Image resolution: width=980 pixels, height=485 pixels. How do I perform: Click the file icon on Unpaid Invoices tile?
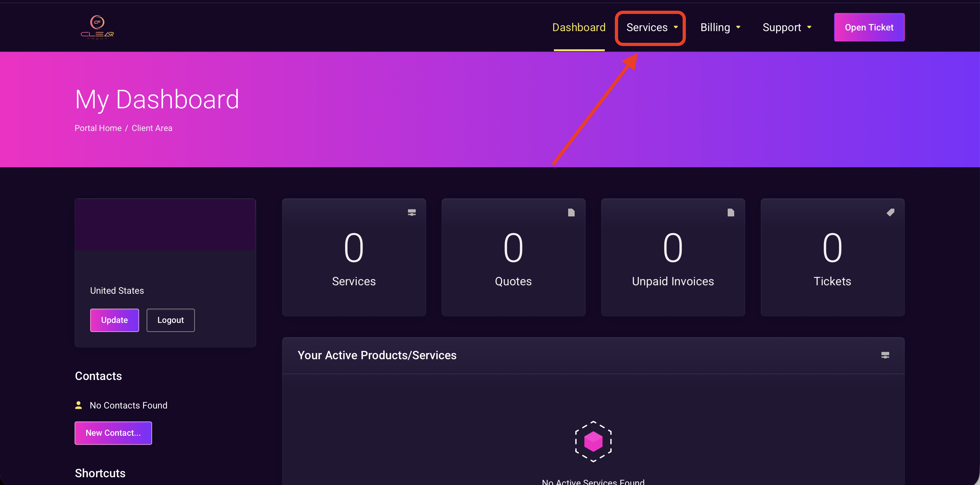[730, 212]
